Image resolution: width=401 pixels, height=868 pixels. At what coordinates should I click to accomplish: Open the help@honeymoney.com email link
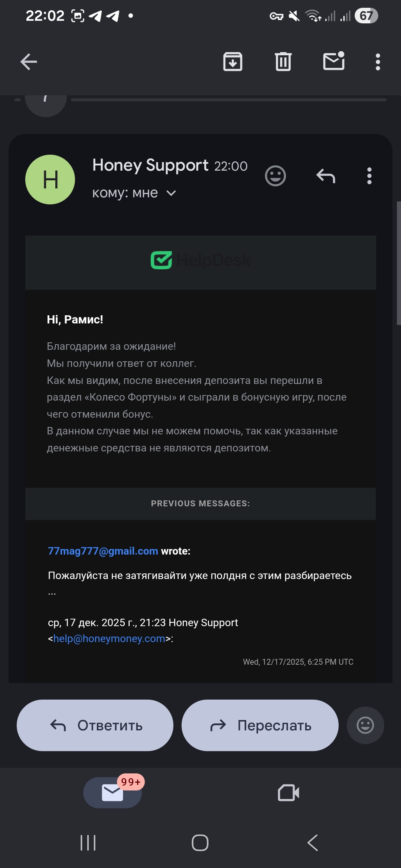pyautogui.click(x=109, y=639)
